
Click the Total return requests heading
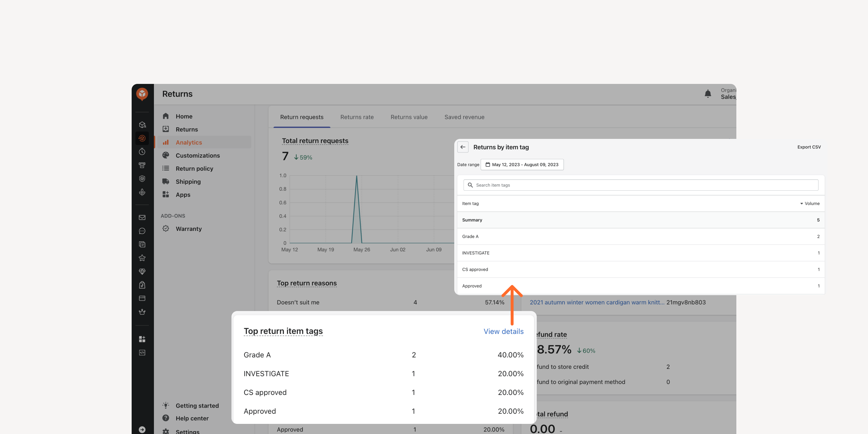(x=315, y=141)
